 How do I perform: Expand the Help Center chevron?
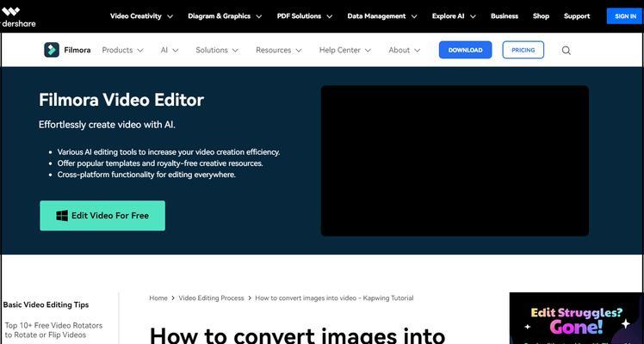pyautogui.click(x=368, y=51)
